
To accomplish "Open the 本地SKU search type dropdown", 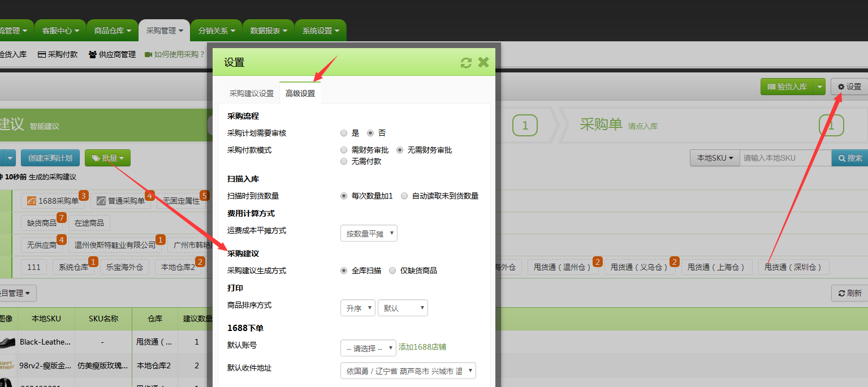I will point(715,158).
